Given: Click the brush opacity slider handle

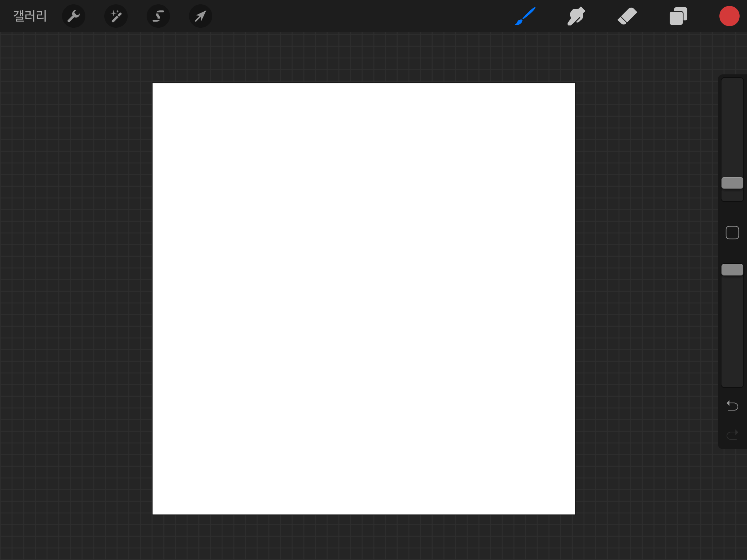Looking at the screenshot, I should click(x=732, y=270).
